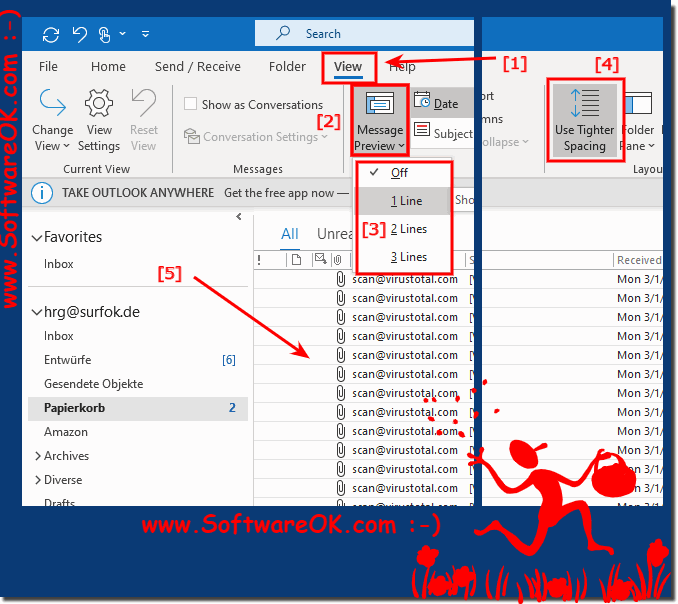Click the Search box
Image resolution: width=678 pixels, height=604 pixels.
(x=364, y=33)
